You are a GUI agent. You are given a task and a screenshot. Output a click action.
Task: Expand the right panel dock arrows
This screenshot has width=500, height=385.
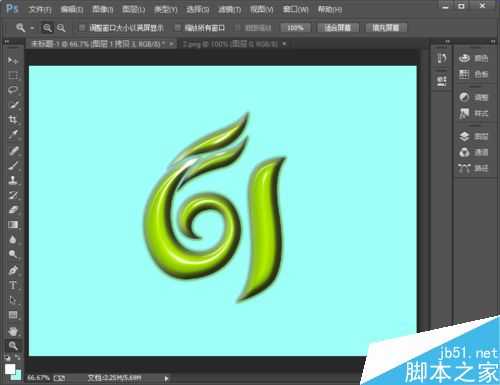[493, 41]
